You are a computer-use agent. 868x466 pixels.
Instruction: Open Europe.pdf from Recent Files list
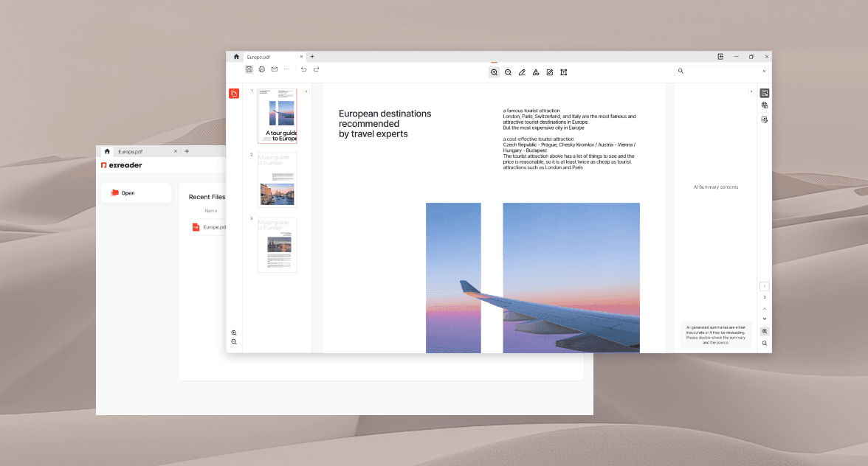point(213,227)
